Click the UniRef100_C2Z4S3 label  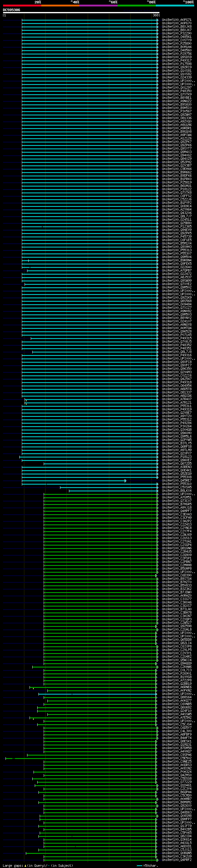(177, 524)
